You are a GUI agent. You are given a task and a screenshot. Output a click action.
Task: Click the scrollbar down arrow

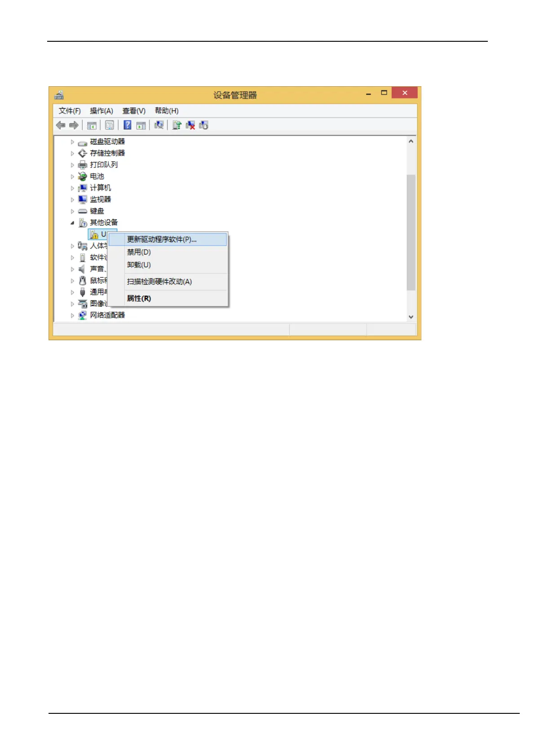(411, 317)
